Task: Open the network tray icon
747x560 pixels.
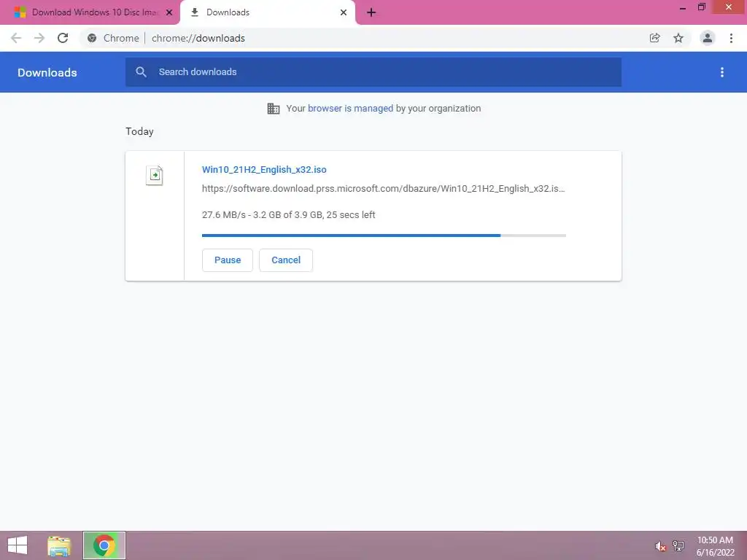Action: click(678, 545)
